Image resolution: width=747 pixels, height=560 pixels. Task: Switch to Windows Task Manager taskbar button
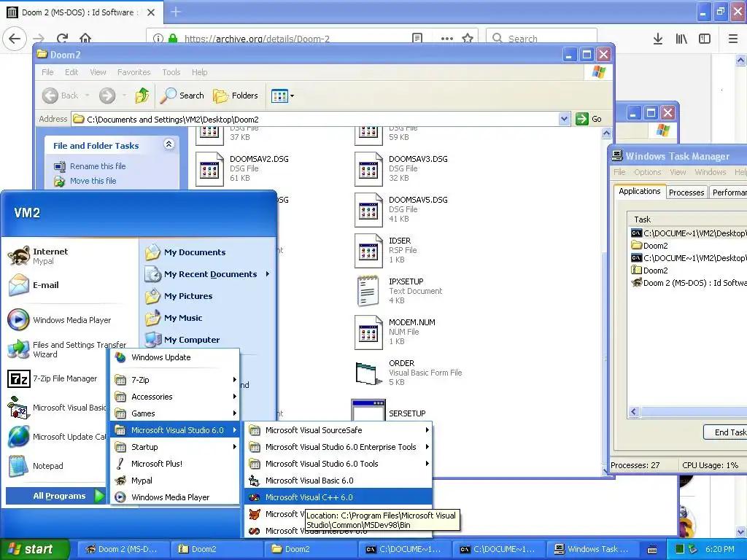(592, 549)
